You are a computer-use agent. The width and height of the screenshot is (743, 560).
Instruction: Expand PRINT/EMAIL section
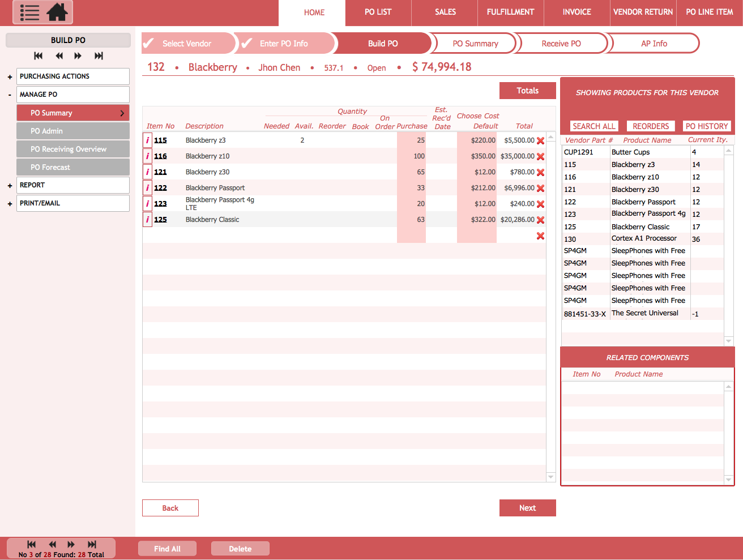tap(10, 203)
